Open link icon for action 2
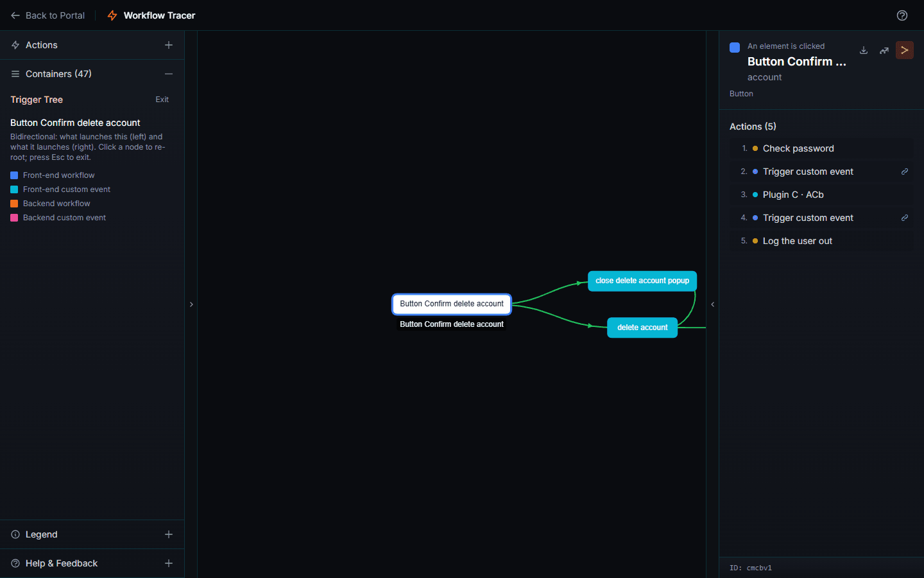Screen dimensions: 924x578 [x=905, y=171]
